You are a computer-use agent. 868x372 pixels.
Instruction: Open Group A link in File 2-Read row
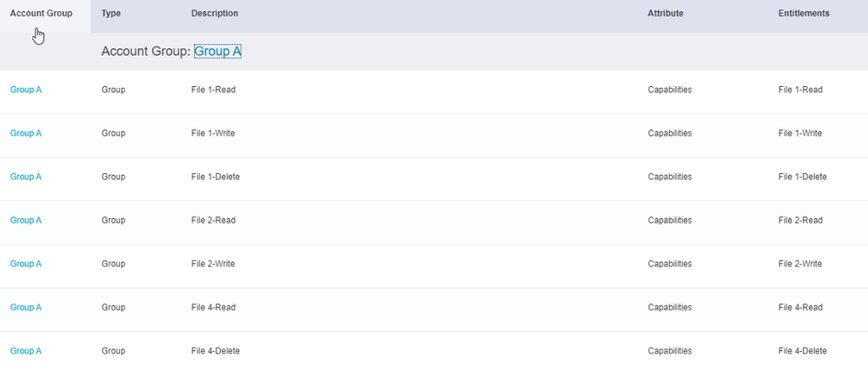coord(25,220)
